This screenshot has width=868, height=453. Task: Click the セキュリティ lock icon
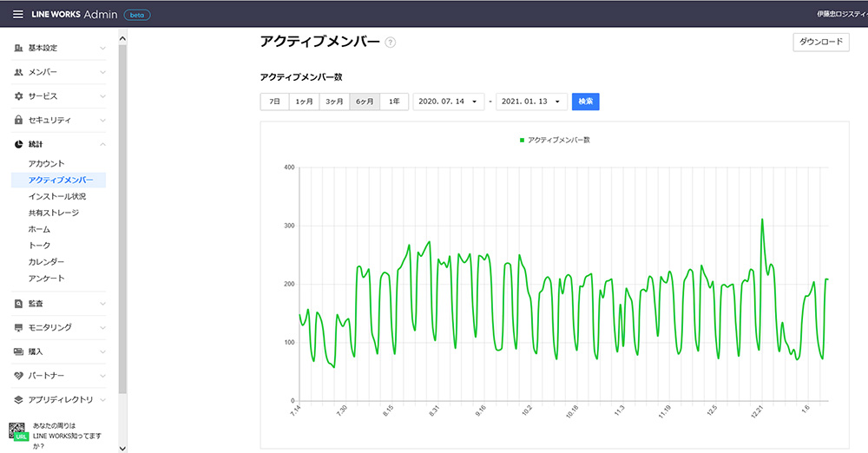click(x=18, y=120)
